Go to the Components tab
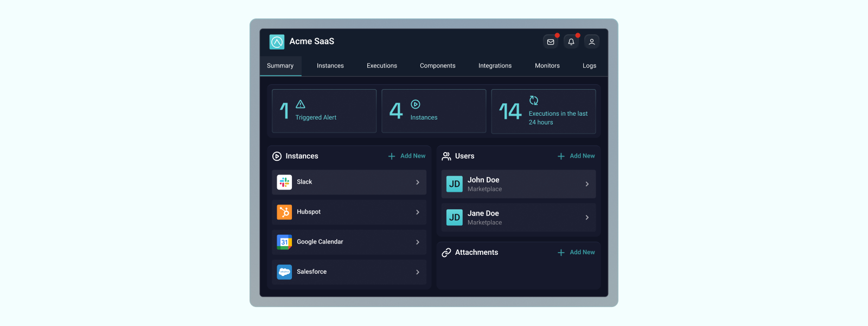Screen dimensions: 868x326 point(438,66)
